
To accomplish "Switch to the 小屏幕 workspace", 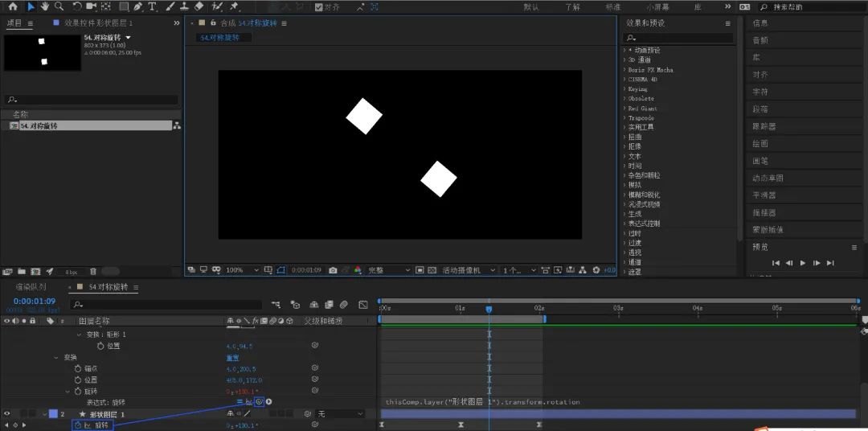I will [x=657, y=7].
